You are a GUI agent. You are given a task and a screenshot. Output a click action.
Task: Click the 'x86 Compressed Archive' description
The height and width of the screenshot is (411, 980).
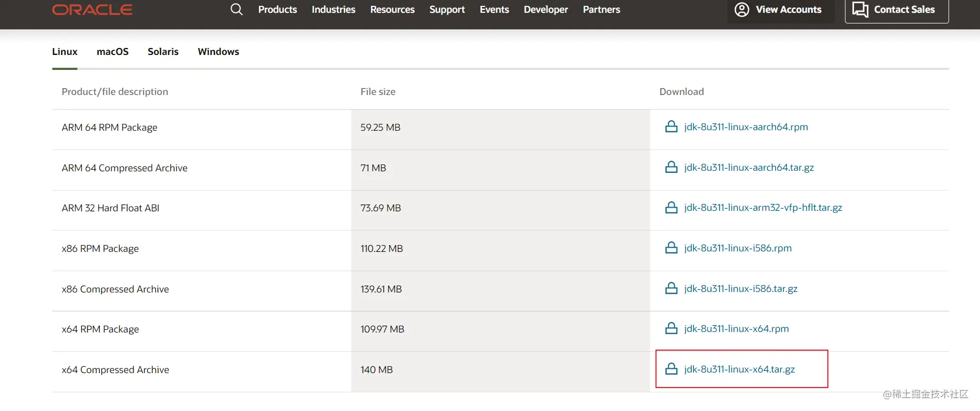(x=115, y=289)
